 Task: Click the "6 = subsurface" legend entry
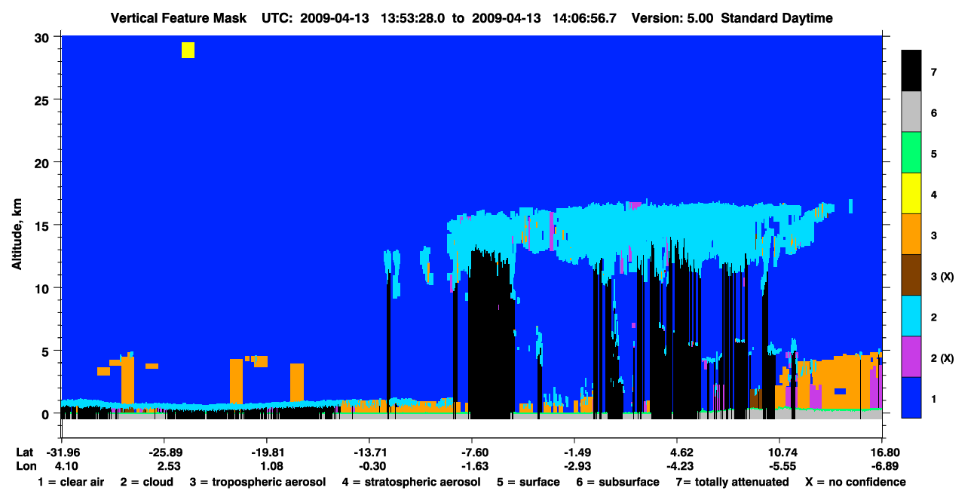click(x=617, y=482)
